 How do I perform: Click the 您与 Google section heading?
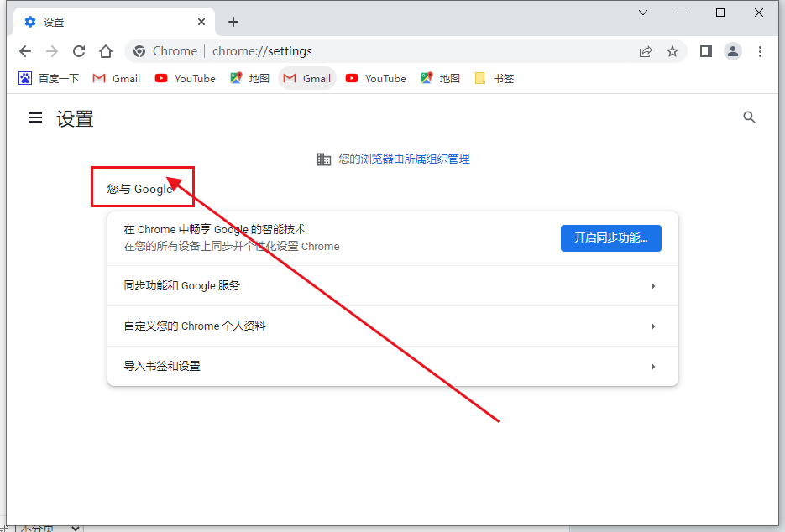pos(139,189)
